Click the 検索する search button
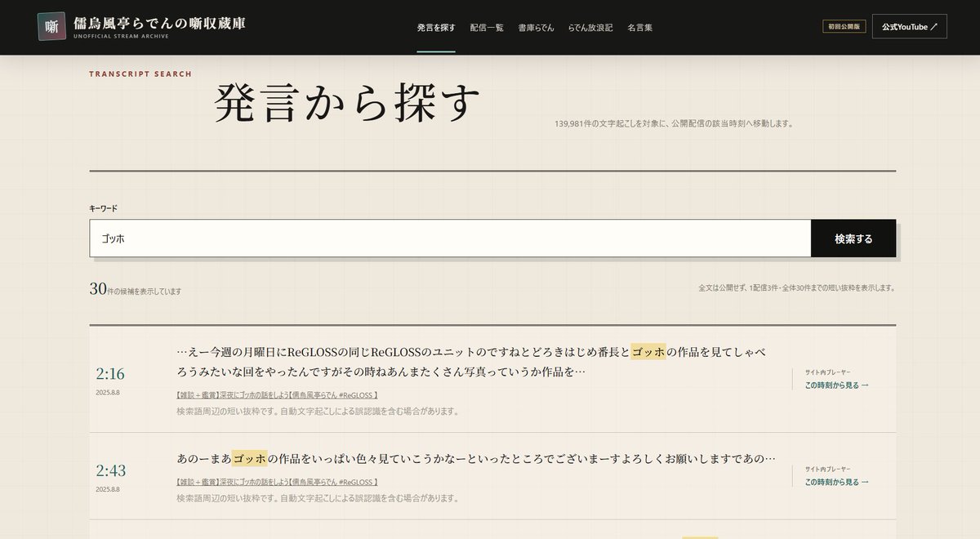980x539 pixels. click(853, 238)
